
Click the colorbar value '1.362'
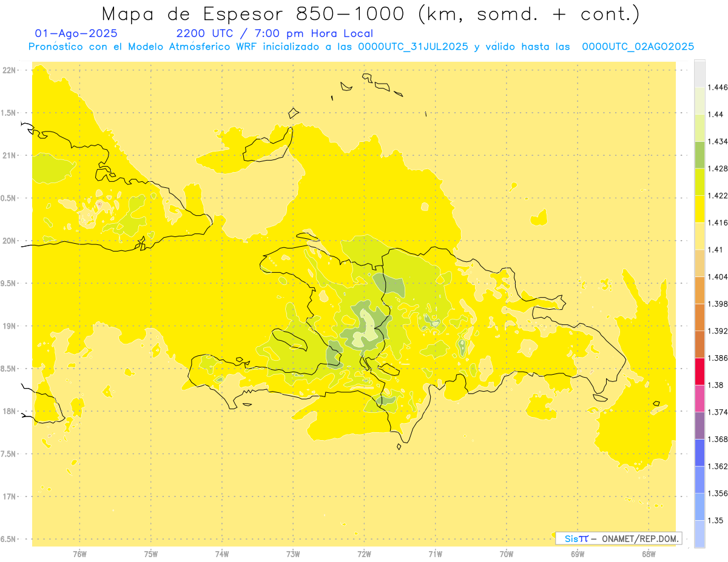coord(718,466)
